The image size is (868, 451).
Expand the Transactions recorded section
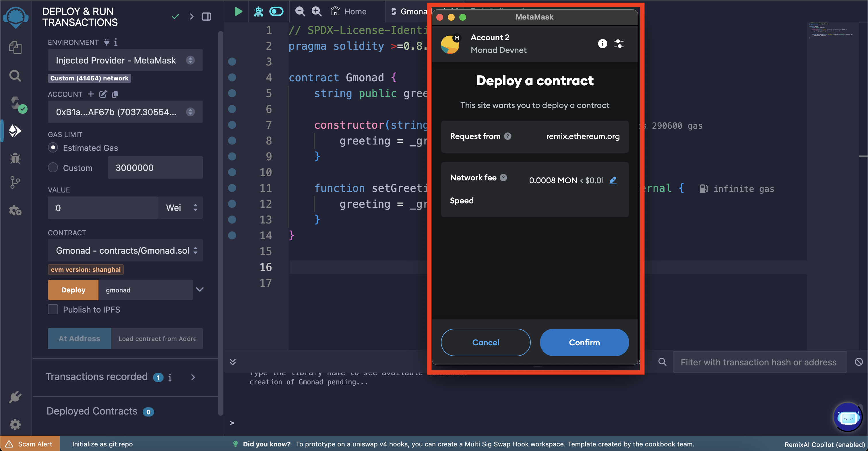(195, 377)
